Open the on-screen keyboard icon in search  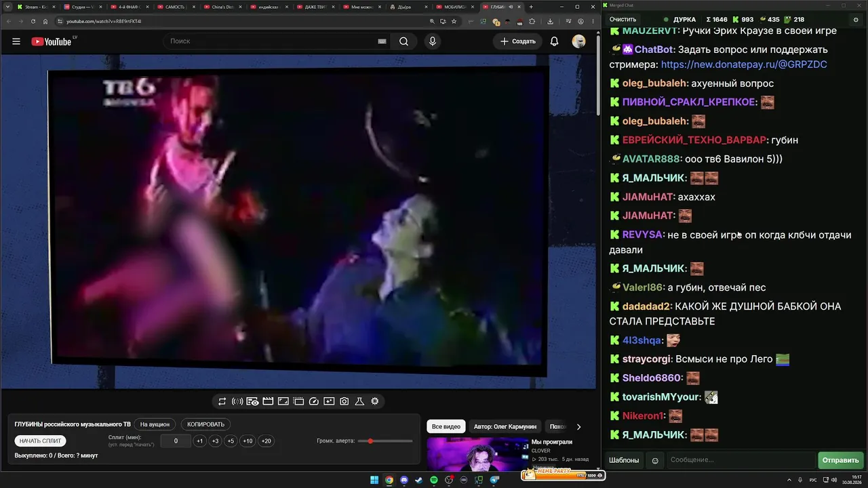pyautogui.click(x=382, y=41)
